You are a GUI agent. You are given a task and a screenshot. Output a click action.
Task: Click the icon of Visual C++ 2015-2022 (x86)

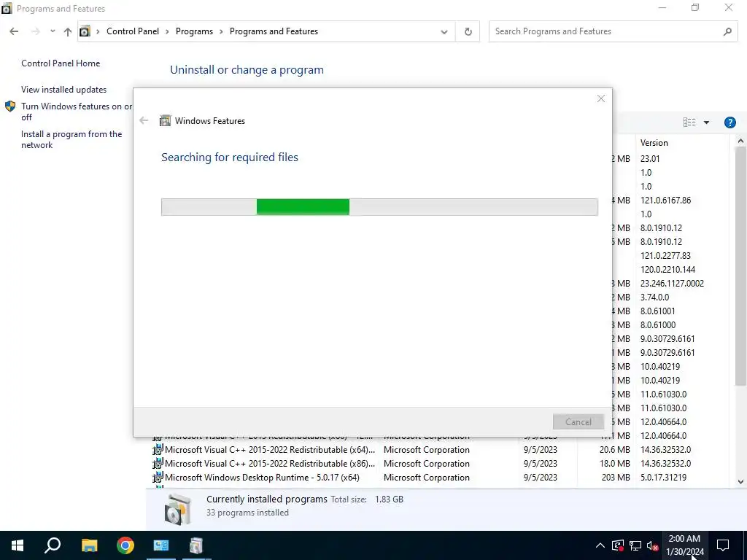158,463
